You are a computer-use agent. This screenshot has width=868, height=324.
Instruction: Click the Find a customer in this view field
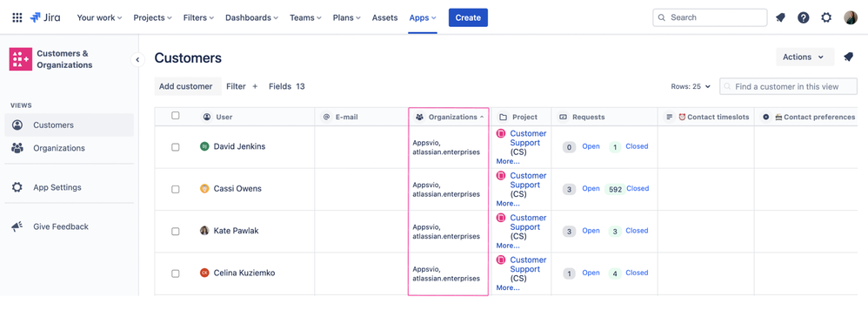(788, 86)
